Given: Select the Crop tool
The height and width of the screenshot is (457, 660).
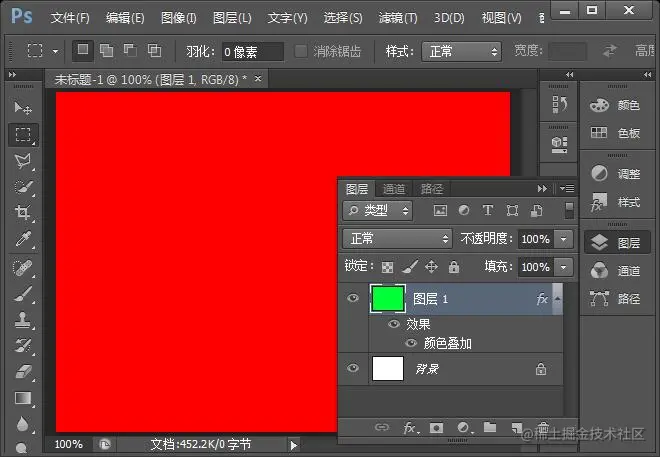Looking at the screenshot, I should [23, 213].
